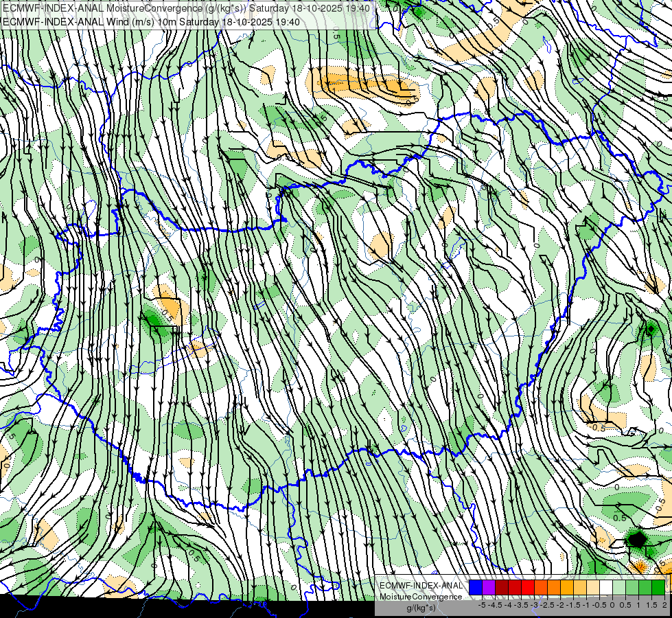Click the MoistureConvergence label in the legend

421,596
